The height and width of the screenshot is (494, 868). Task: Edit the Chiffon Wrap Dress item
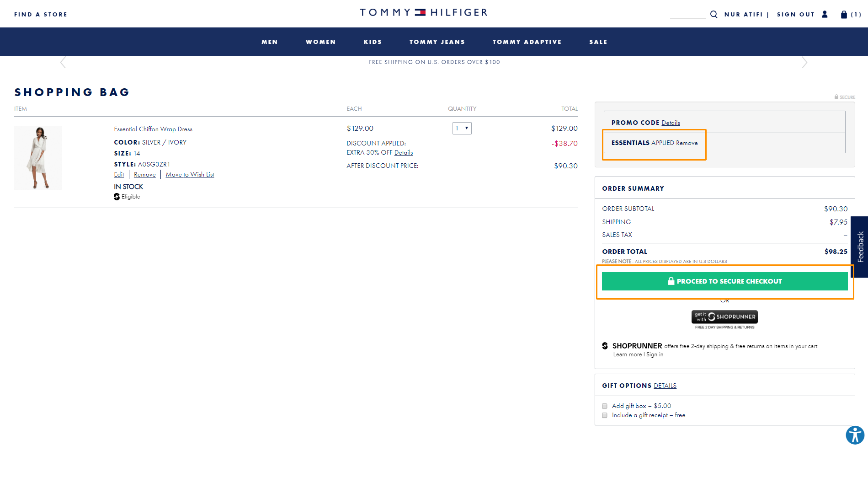[119, 175]
